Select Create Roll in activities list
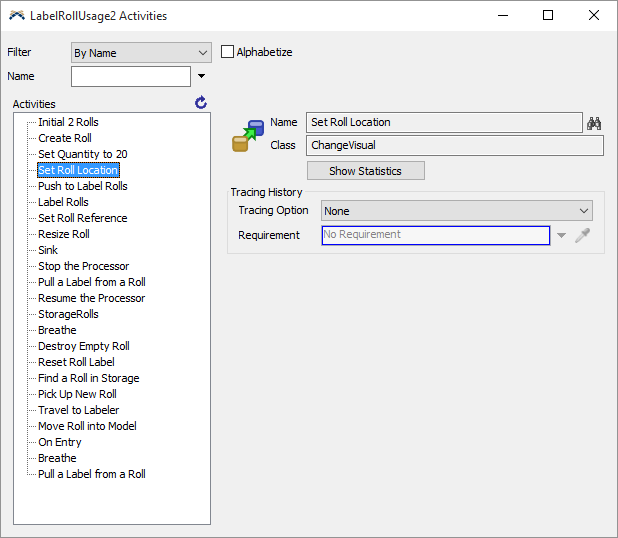Screen dimensions: 618x538 coord(65,138)
